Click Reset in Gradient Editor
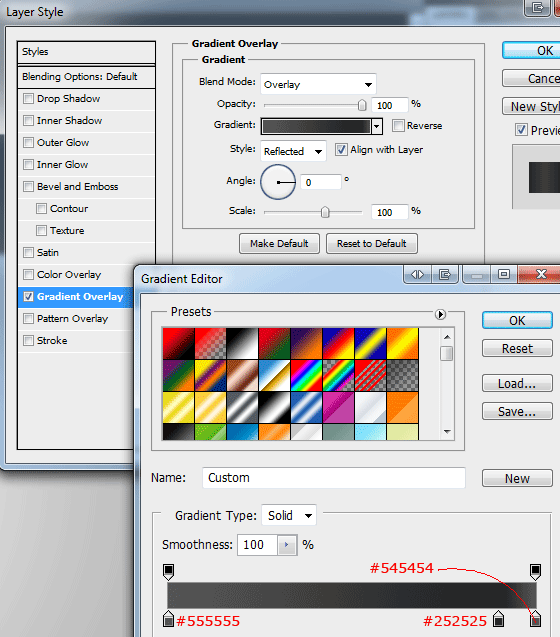The height and width of the screenshot is (637, 560). [517, 348]
